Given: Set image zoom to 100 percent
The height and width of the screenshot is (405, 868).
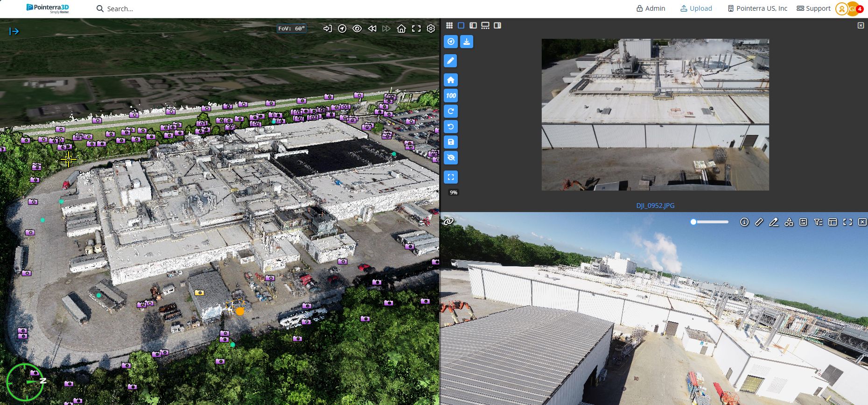Looking at the screenshot, I should pyautogui.click(x=451, y=96).
